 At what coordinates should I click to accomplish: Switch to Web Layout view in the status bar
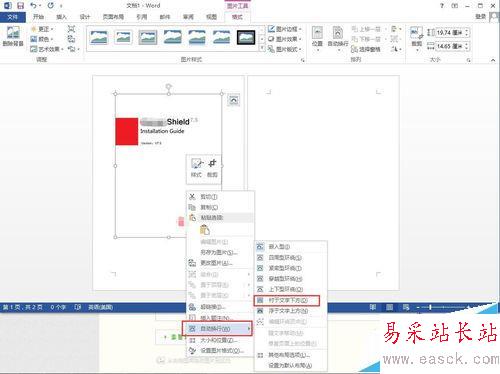[x=406, y=307]
